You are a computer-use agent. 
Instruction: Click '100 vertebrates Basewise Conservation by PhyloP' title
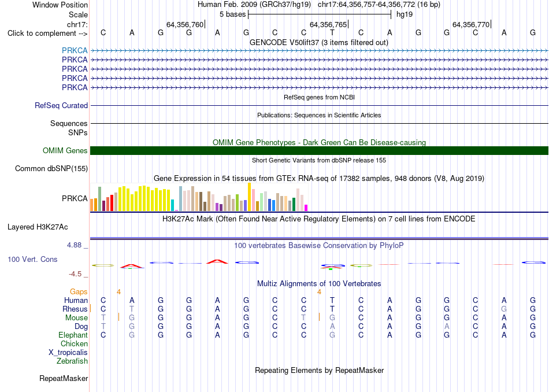(319, 246)
